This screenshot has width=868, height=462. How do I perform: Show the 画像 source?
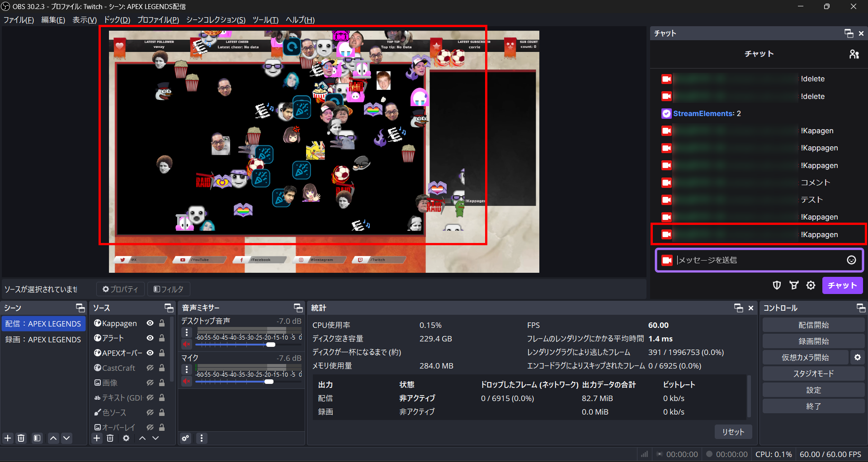(x=150, y=383)
